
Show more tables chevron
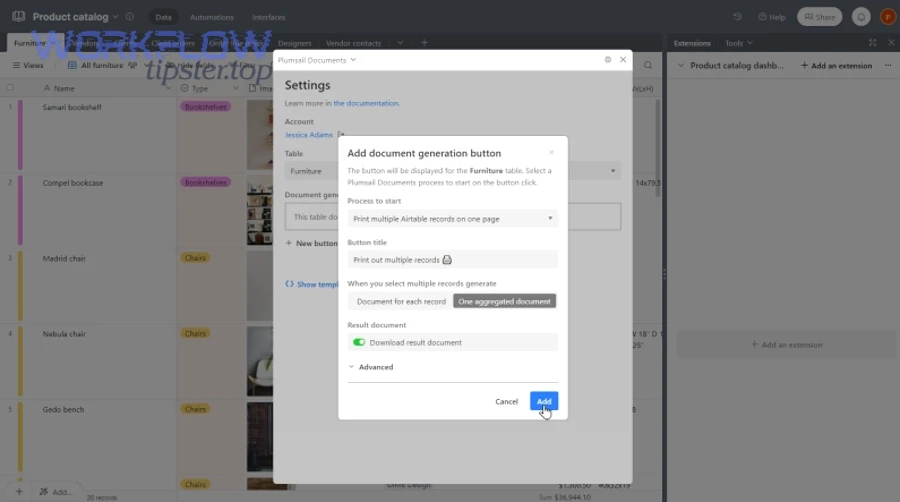coord(400,43)
